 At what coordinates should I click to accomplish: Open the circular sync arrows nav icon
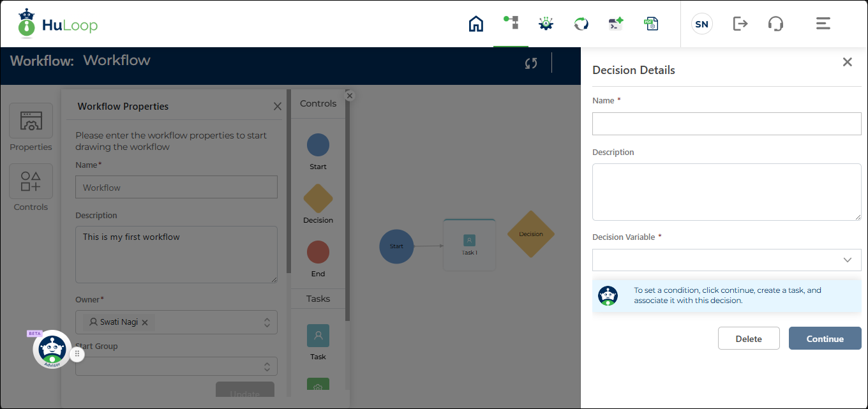(581, 24)
